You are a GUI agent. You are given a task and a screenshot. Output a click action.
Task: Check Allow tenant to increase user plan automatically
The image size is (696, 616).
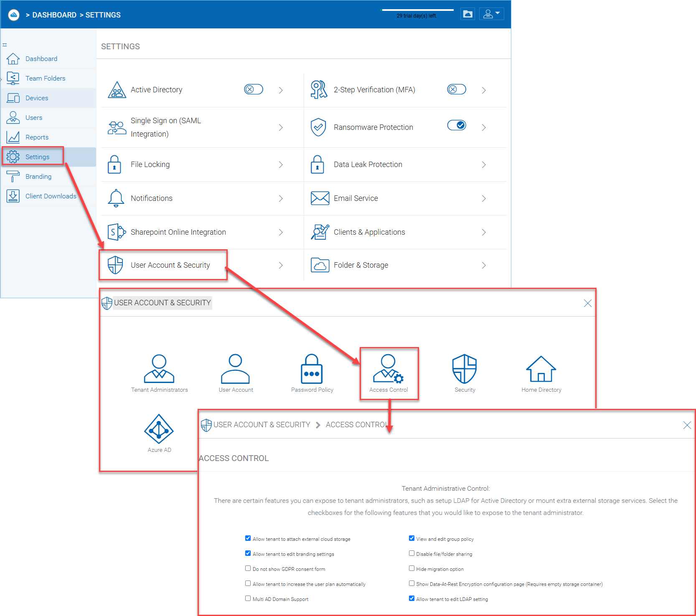pyautogui.click(x=248, y=583)
